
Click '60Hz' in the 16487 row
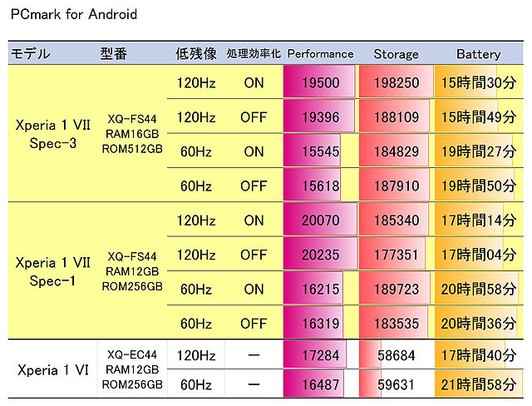[196, 385]
